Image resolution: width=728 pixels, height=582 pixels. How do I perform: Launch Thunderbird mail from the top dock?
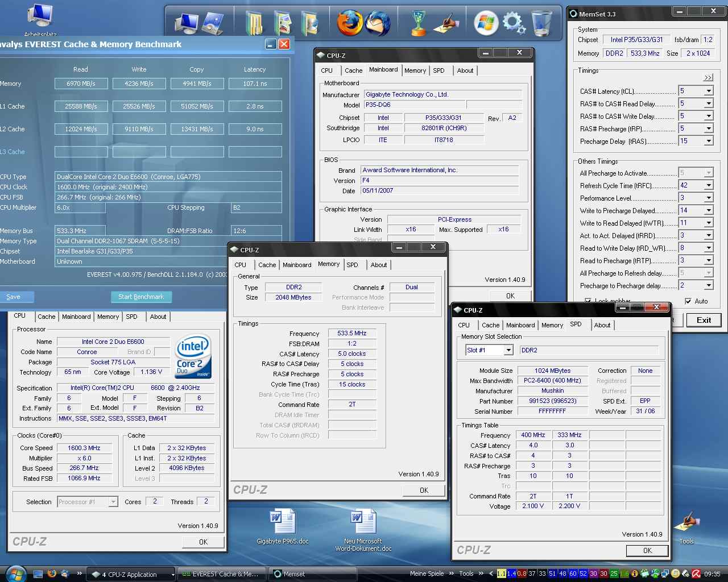(x=378, y=23)
